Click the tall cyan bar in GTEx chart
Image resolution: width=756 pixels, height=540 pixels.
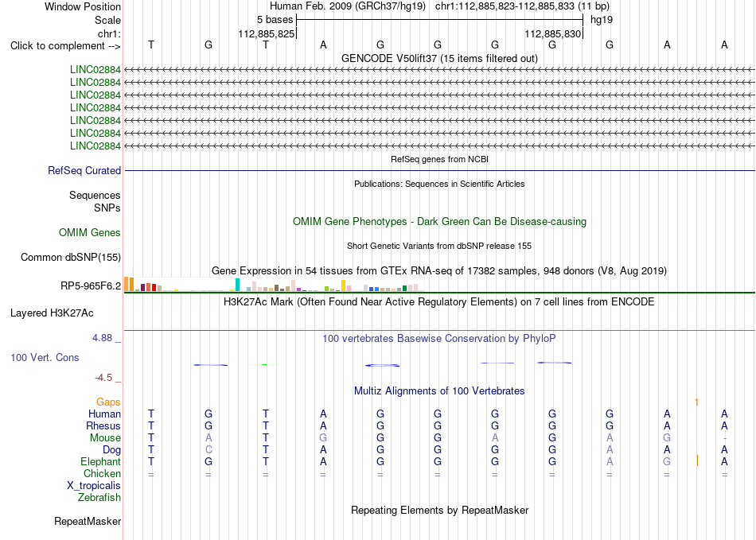pos(237,285)
